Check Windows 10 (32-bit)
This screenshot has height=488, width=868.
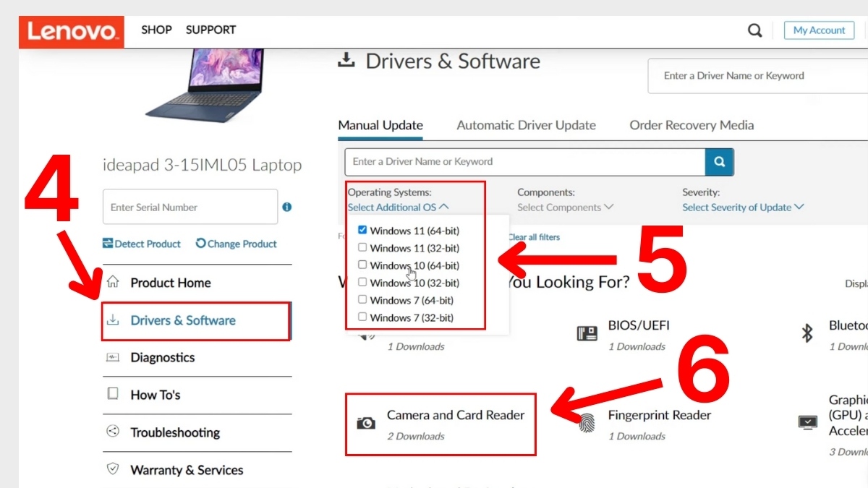click(x=362, y=282)
